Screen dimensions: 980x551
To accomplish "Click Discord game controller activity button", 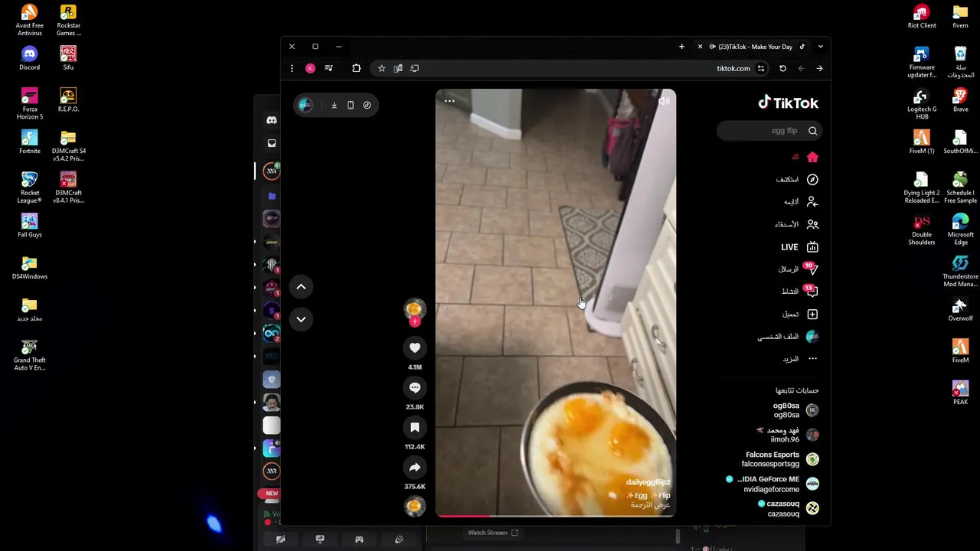I will tap(359, 540).
